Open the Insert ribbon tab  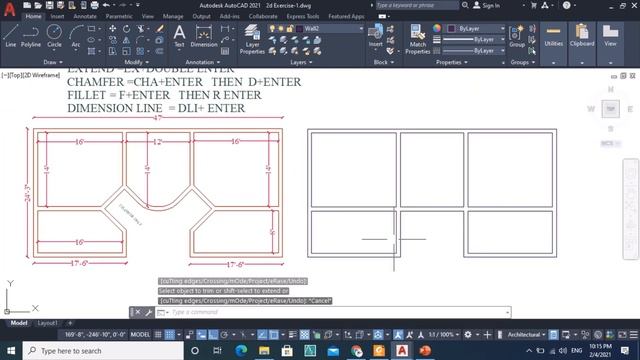click(x=58, y=16)
